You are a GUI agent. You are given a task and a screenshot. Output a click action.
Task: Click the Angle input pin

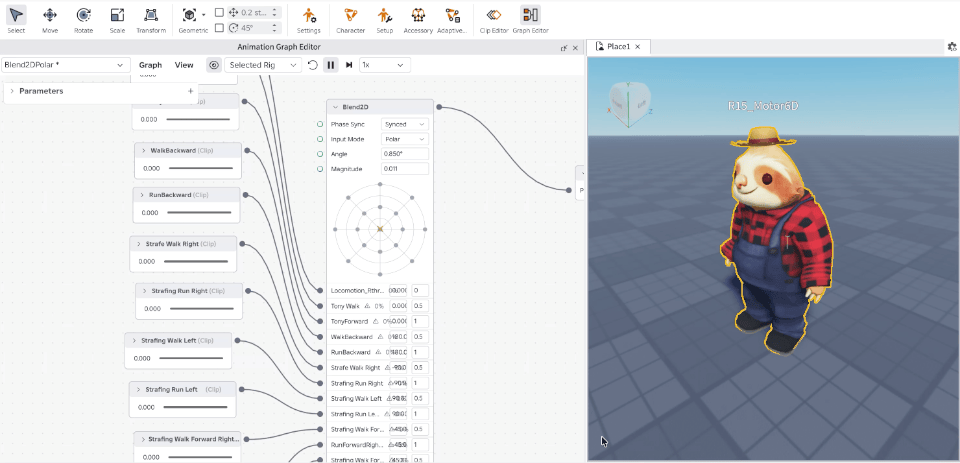(x=320, y=154)
